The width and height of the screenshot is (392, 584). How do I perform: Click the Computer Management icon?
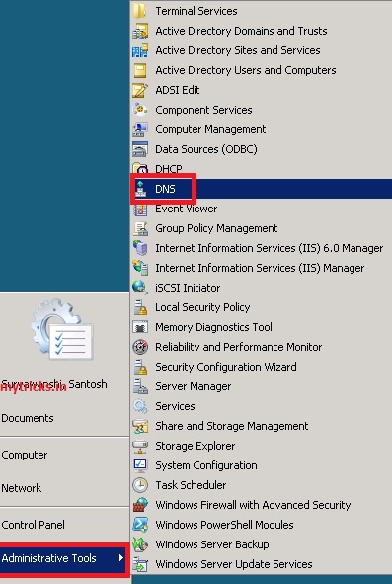coord(140,129)
